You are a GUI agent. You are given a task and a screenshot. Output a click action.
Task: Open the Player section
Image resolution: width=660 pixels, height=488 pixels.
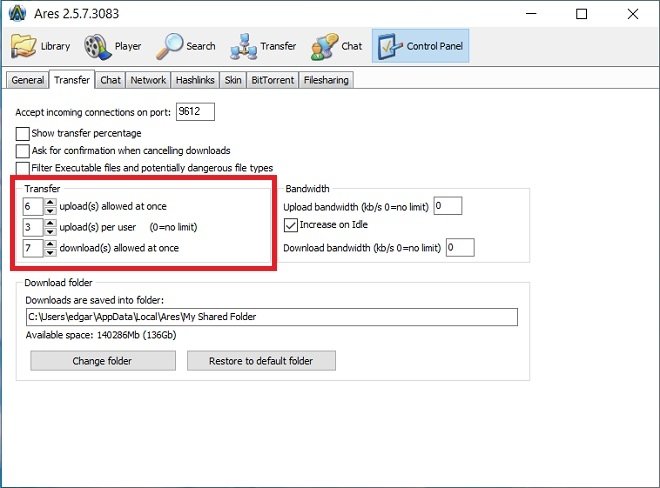point(112,46)
